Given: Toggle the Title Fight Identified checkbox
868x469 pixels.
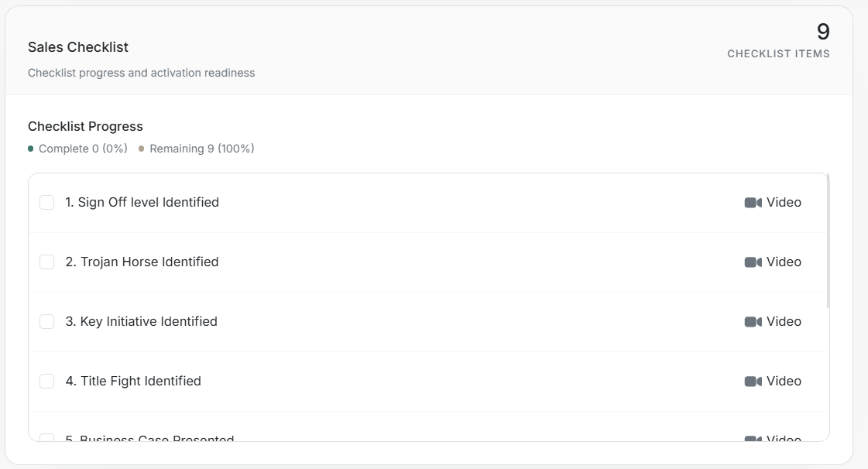Looking at the screenshot, I should (x=47, y=382).
